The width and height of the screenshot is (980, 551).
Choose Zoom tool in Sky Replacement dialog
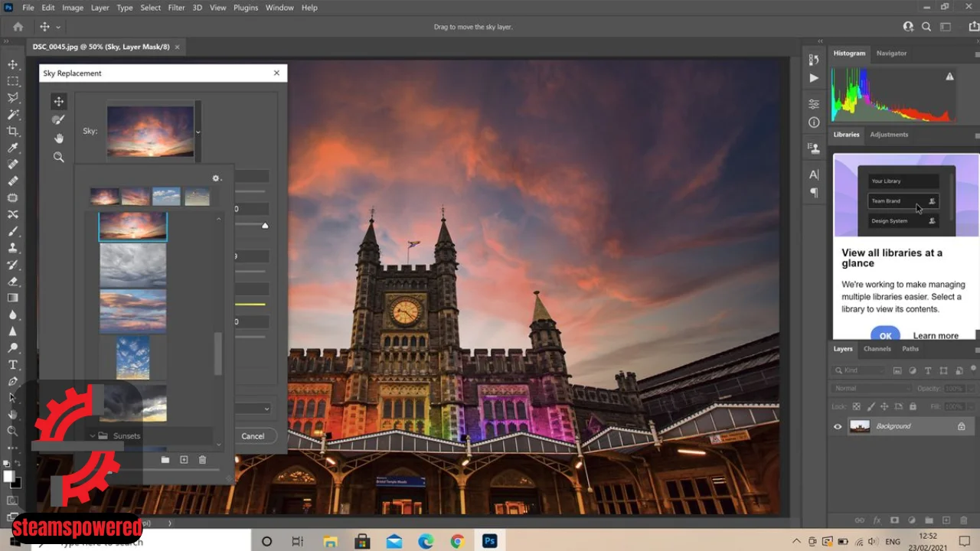pos(59,157)
